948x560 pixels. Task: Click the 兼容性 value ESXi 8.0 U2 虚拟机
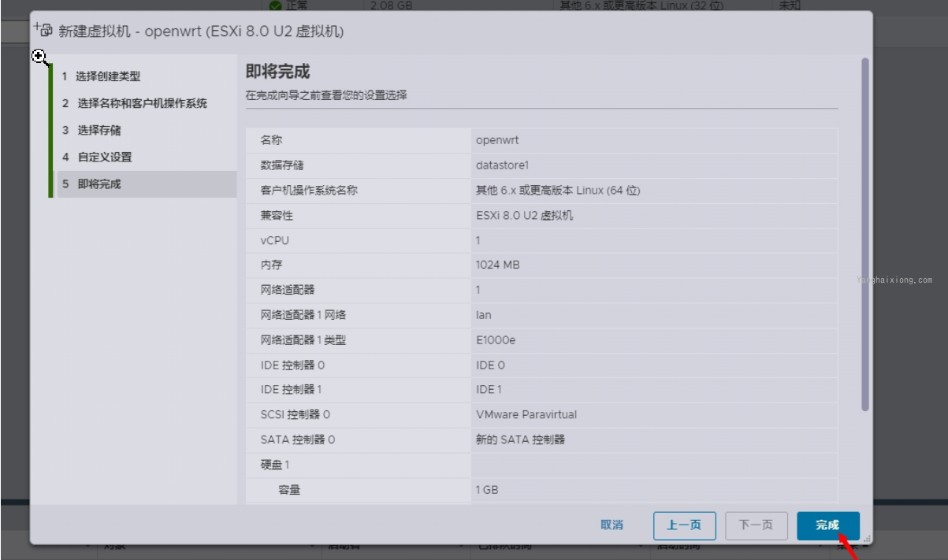pyautogui.click(x=525, y=216)
